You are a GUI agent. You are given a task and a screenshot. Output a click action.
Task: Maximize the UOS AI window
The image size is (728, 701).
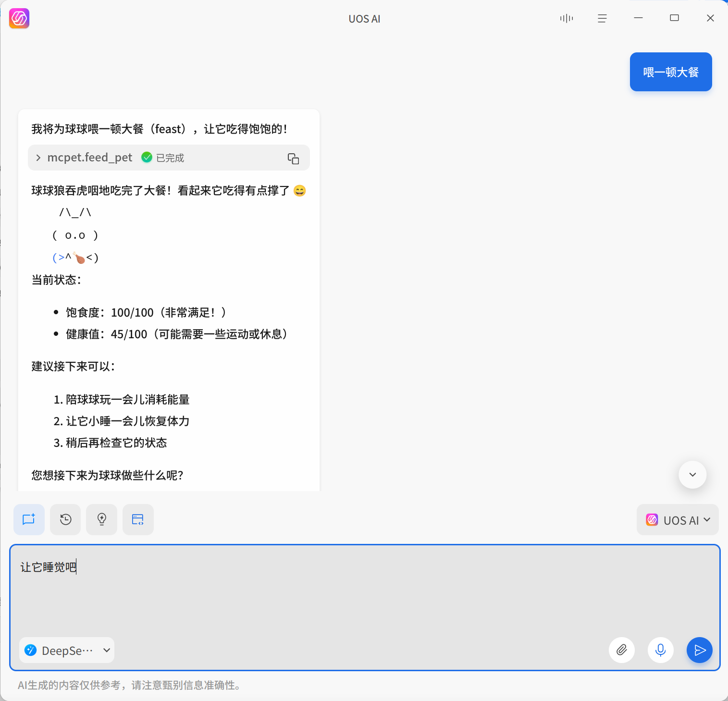[674, 18]
